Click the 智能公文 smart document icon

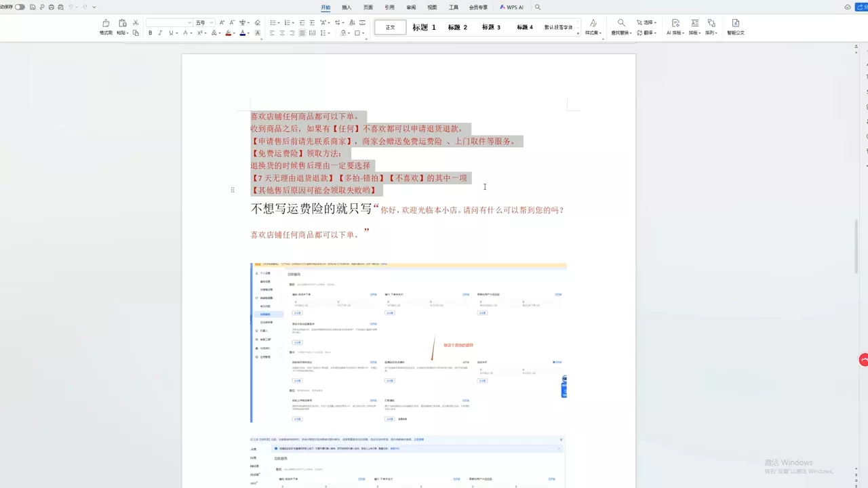click(x=735, y=27)
